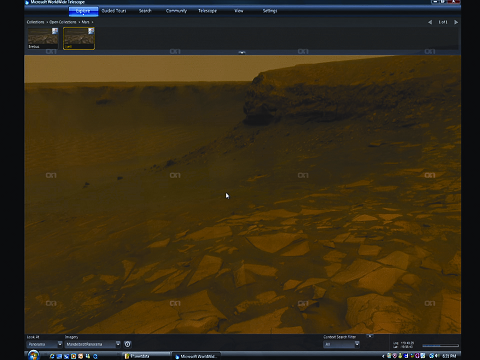Click the imagery info round icon
The width and height of the screenshot is (480, 360).
click(x=127, y=344)
